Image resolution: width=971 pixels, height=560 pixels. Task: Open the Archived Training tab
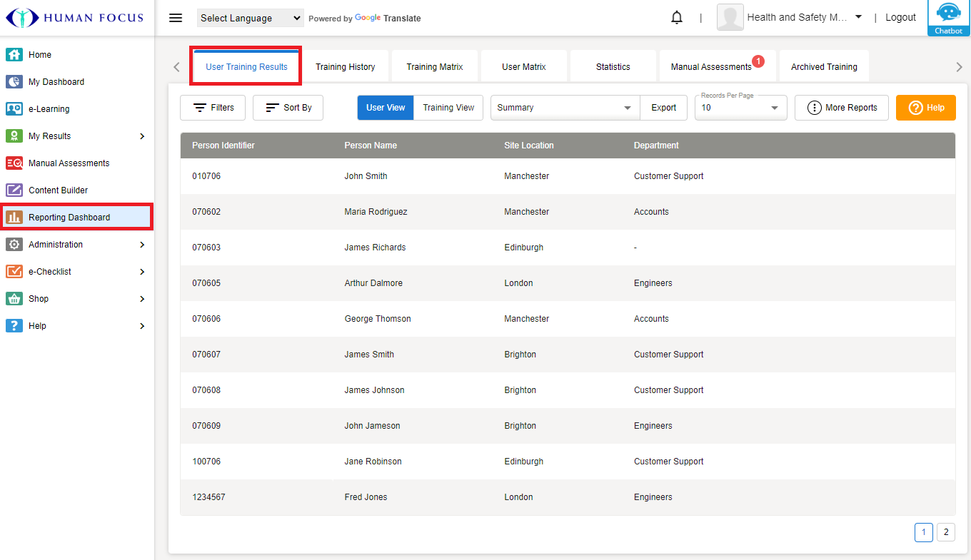pos(824,67)
